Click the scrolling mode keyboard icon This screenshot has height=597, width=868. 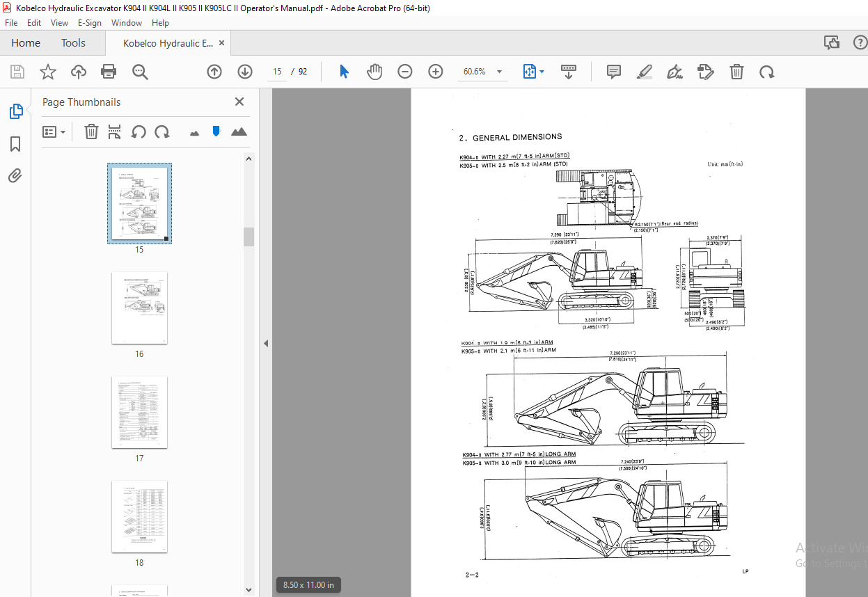[x=569, y=72]
